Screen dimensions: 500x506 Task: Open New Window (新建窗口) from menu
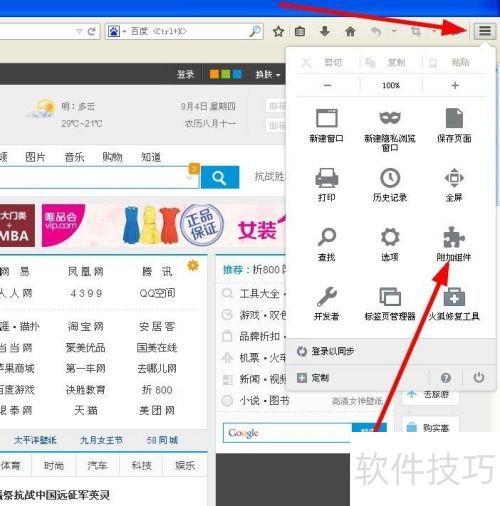pos(327,125)
